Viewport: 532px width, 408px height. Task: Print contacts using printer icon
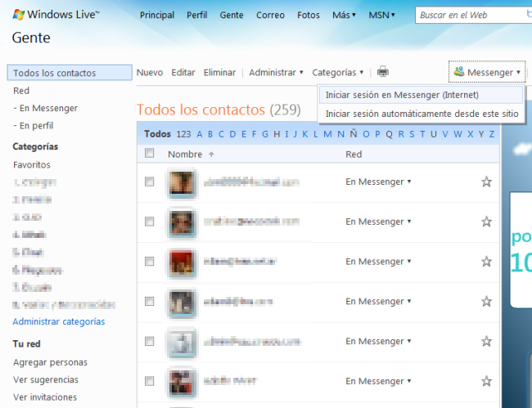click(383, 72)
